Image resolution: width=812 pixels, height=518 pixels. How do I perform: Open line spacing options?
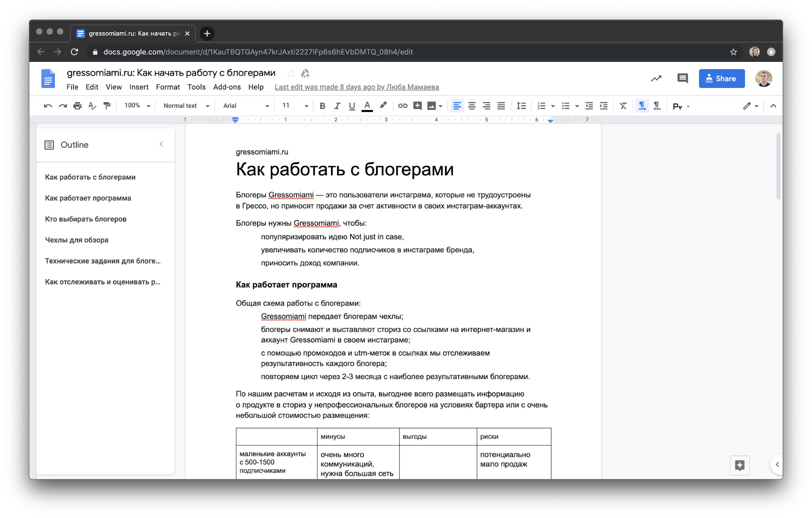coord(521,106)
